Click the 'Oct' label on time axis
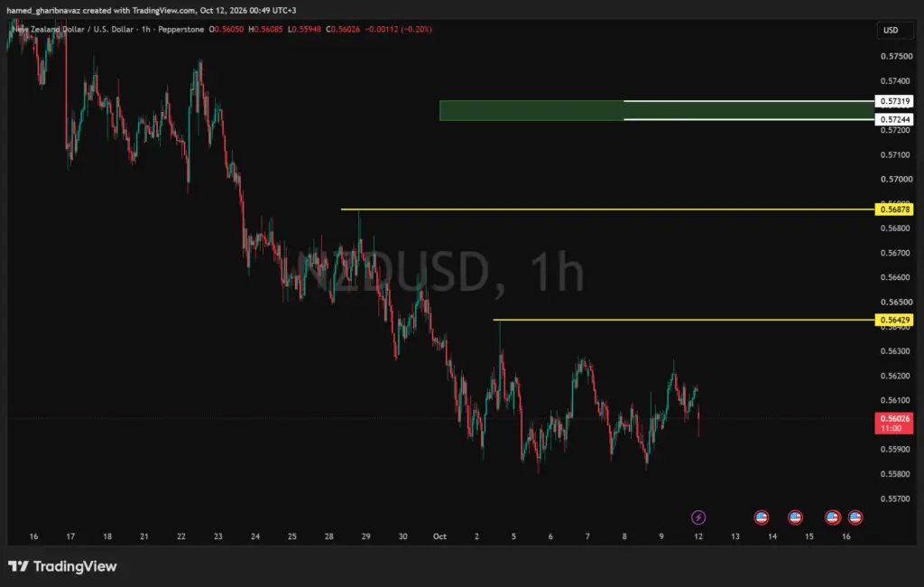Viewport: 924px width, 587px height. coord(439,536)
